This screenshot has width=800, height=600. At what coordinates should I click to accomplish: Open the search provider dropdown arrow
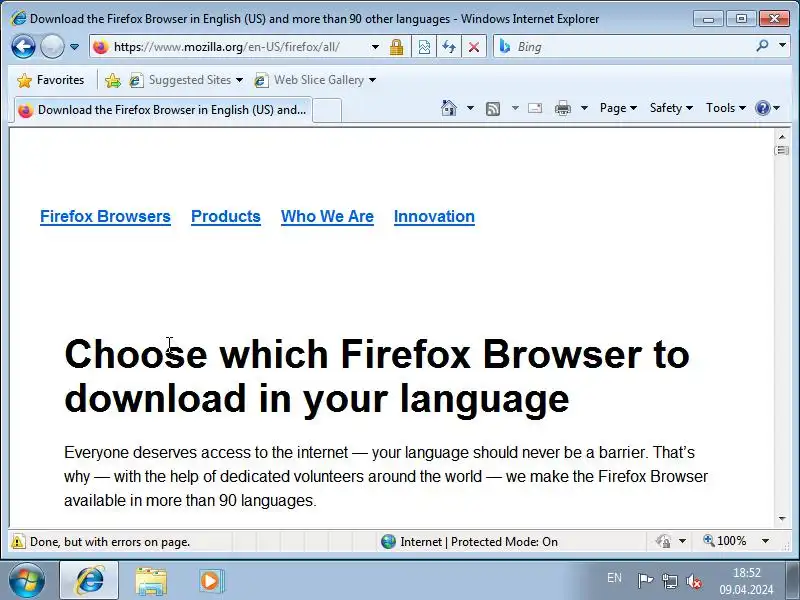point(782,46)
